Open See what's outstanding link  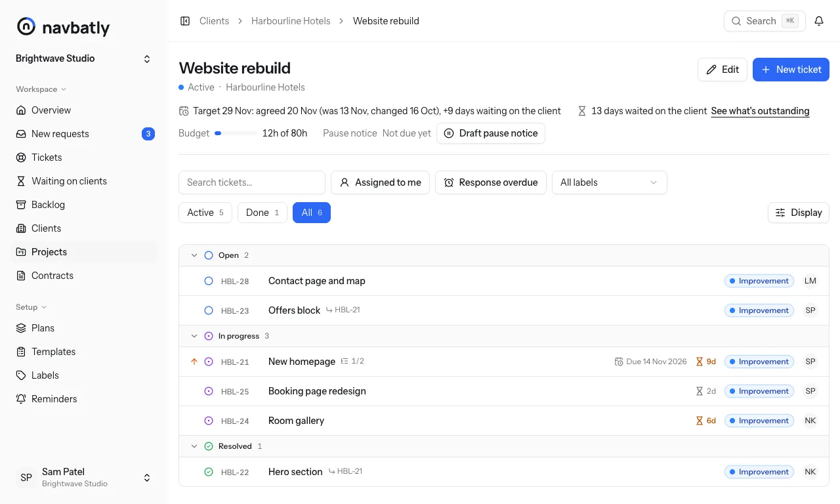[x=760, y=111]
